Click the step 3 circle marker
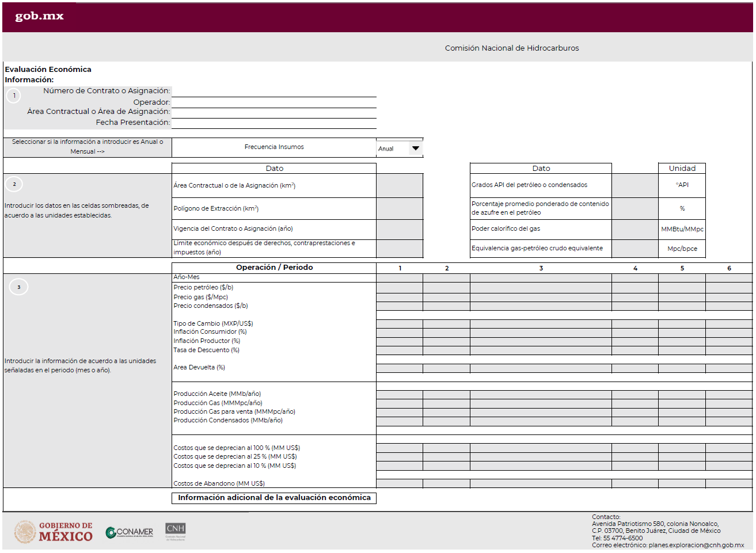 coord(18,287)
